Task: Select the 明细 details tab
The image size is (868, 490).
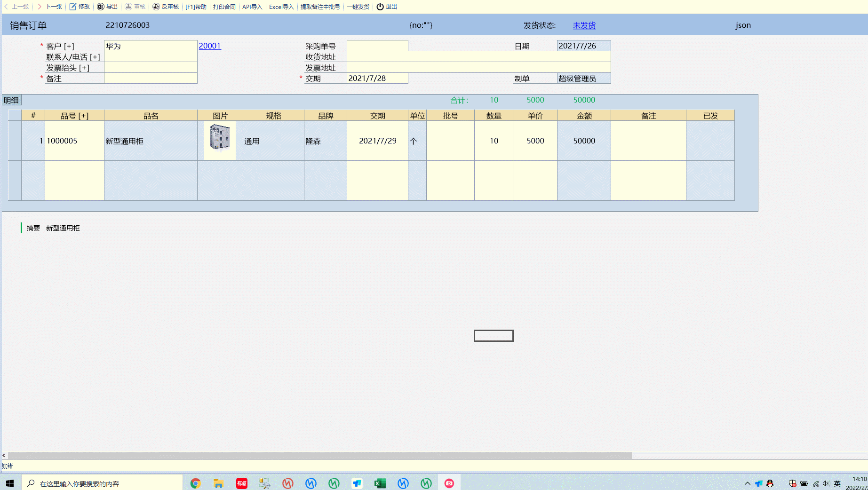Action: (x=11, y=100)
